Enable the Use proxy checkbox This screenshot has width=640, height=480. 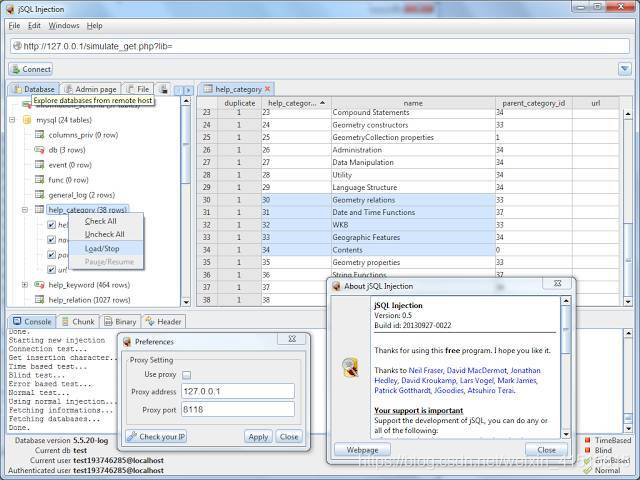click(x=187, y=375)
